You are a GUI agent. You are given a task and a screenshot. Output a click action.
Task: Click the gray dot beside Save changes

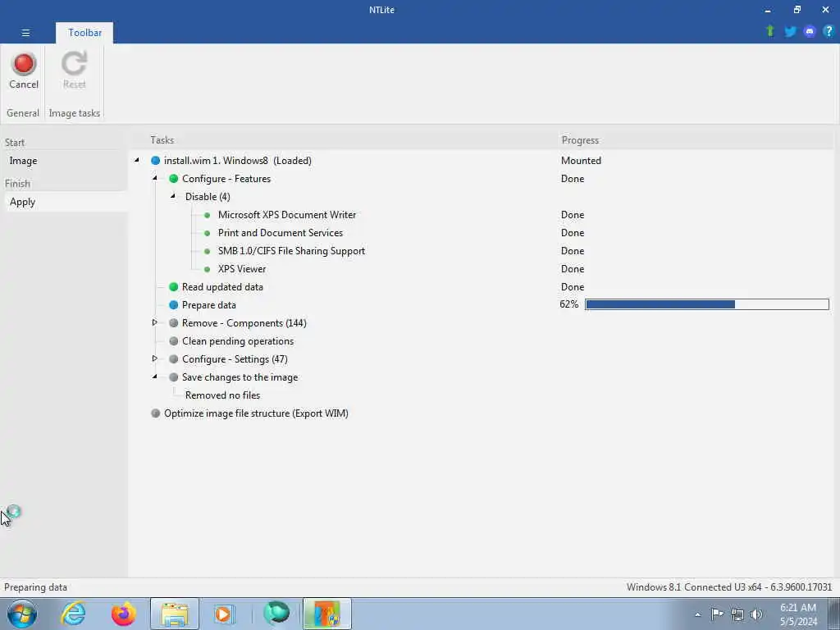click(174, 377)
